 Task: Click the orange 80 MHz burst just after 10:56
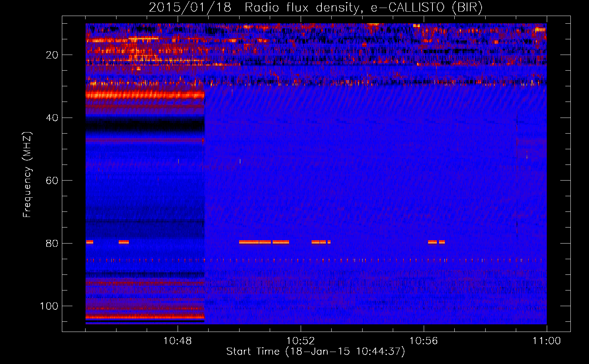click(x=432, y=242)
